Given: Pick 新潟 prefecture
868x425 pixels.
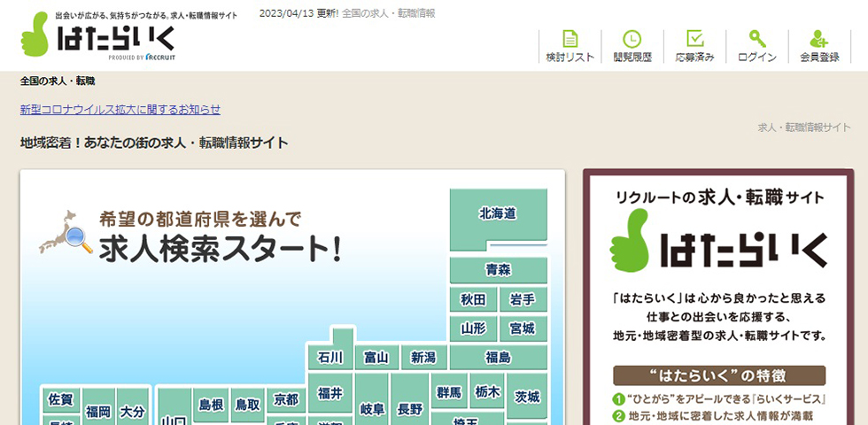Looking at the screenshot, I should click(423, 358).
